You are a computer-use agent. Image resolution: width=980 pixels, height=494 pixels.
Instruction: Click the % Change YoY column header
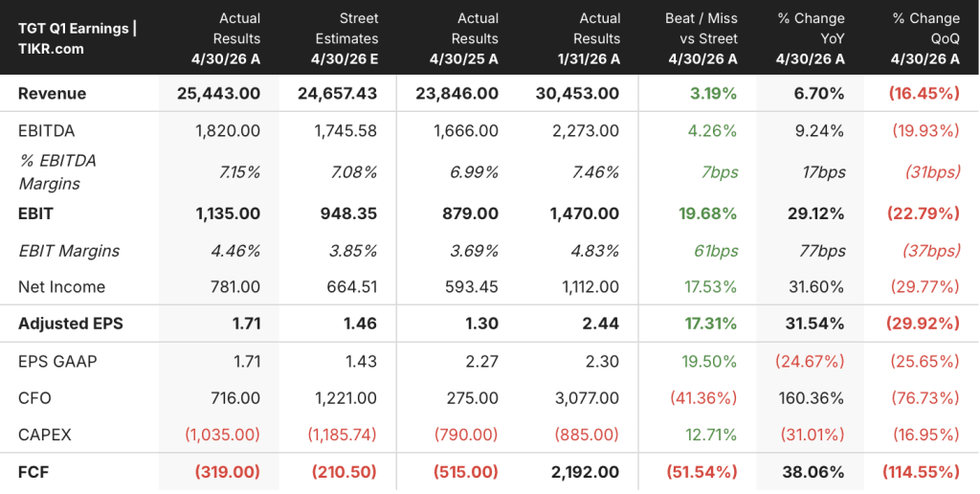(811, 38)
